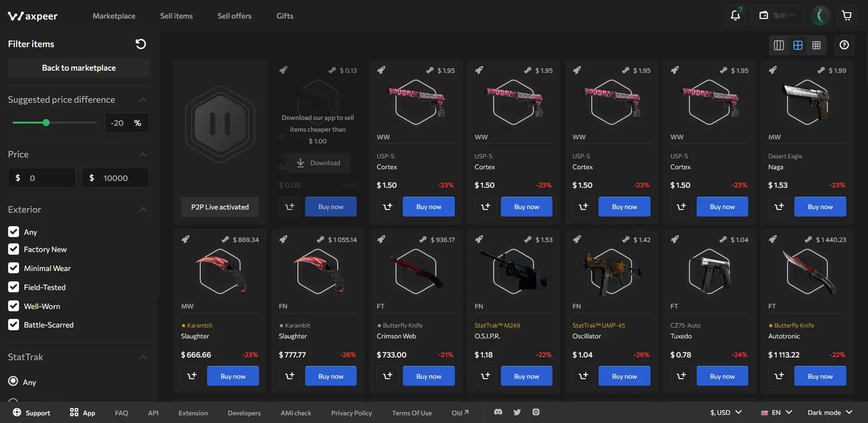The width and height of the screenshot is (868, 423).
Task: Collapse the StatTrak filter section
Action: click(x=143, y=357)
